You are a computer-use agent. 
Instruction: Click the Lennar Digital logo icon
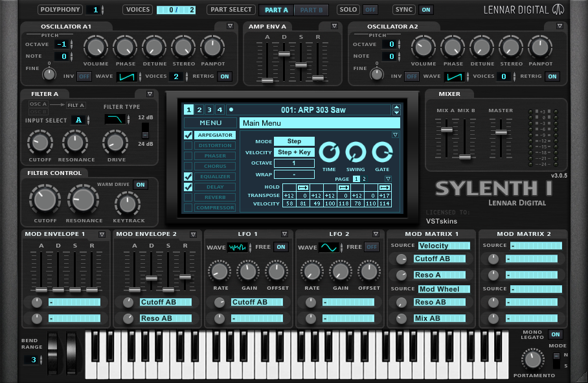[x=558, y=9]
